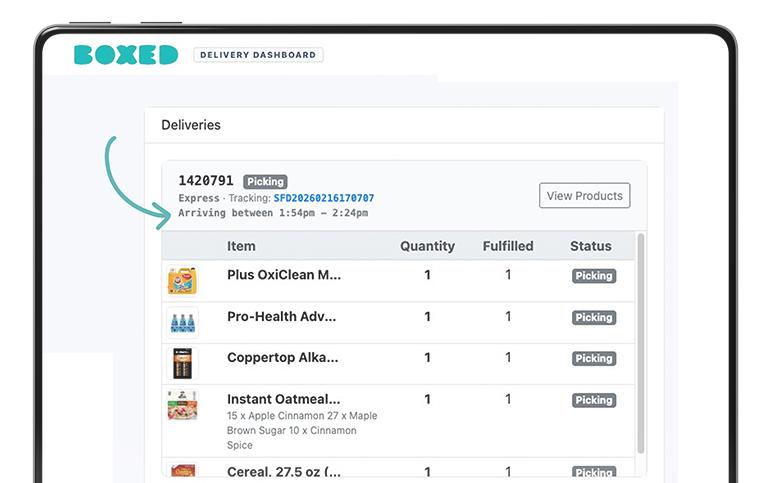Viewport: 764px width, 483px height.
Task: Open the Instant Oatmeal product thumbnail
Action: (182, 405)
